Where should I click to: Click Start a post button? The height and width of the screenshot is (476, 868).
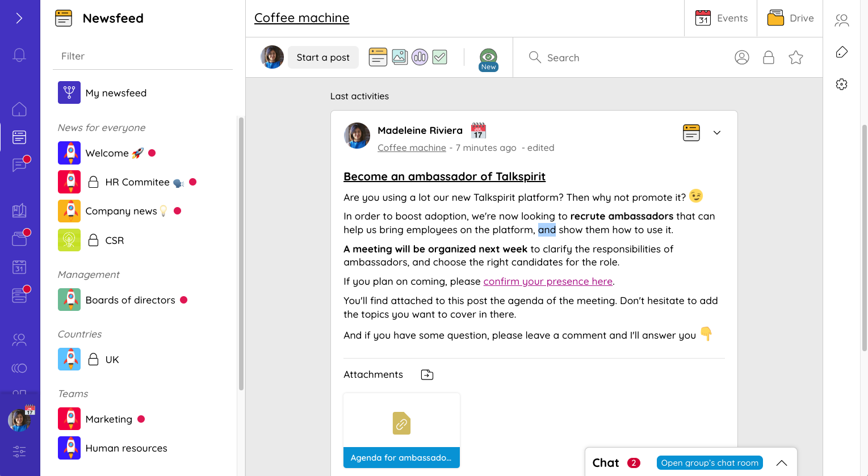click(x=323, y=57)
